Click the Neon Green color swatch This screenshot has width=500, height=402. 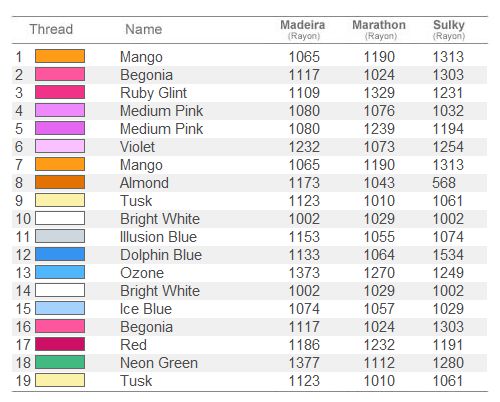pos(60,362)
